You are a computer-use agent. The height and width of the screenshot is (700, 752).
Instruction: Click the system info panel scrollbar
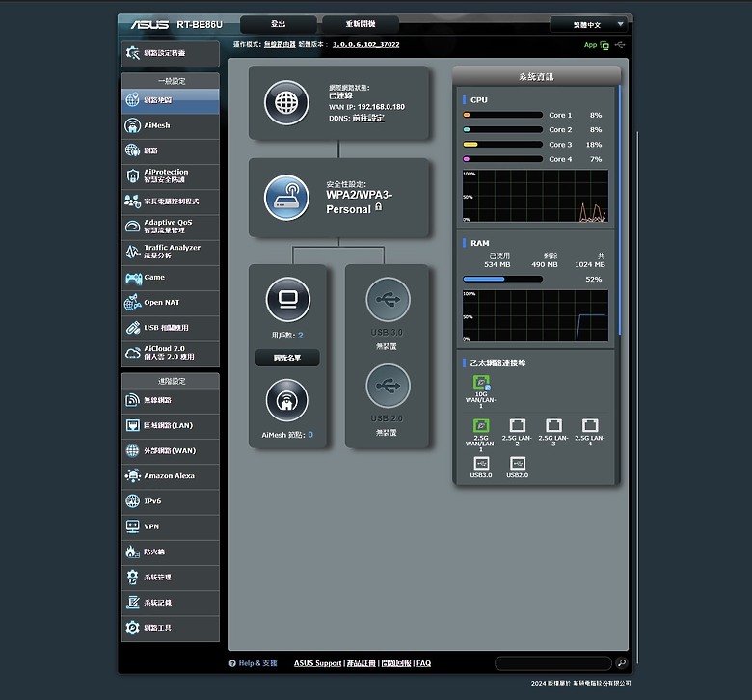pos(620,210)
